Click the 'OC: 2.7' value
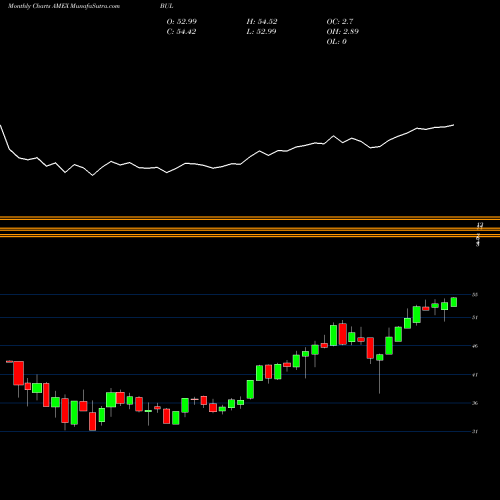This screenshot has height=500, width=500. click(x=340, y=22)
